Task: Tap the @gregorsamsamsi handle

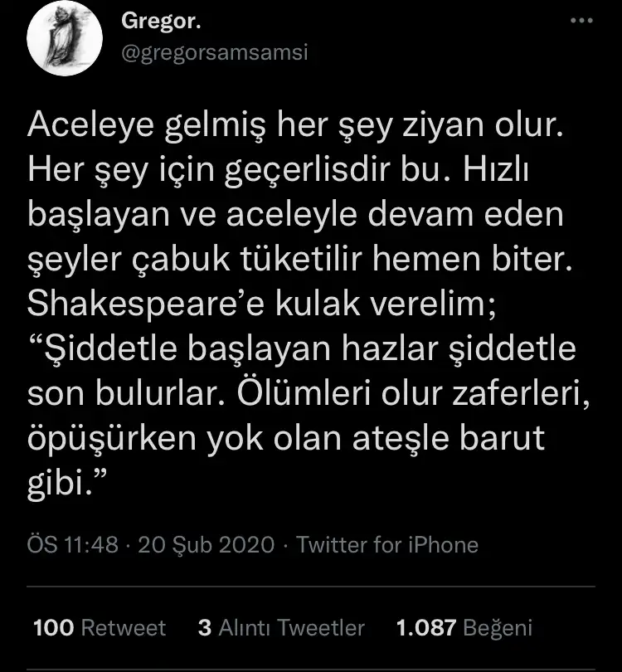Action: tap(214, 51)
